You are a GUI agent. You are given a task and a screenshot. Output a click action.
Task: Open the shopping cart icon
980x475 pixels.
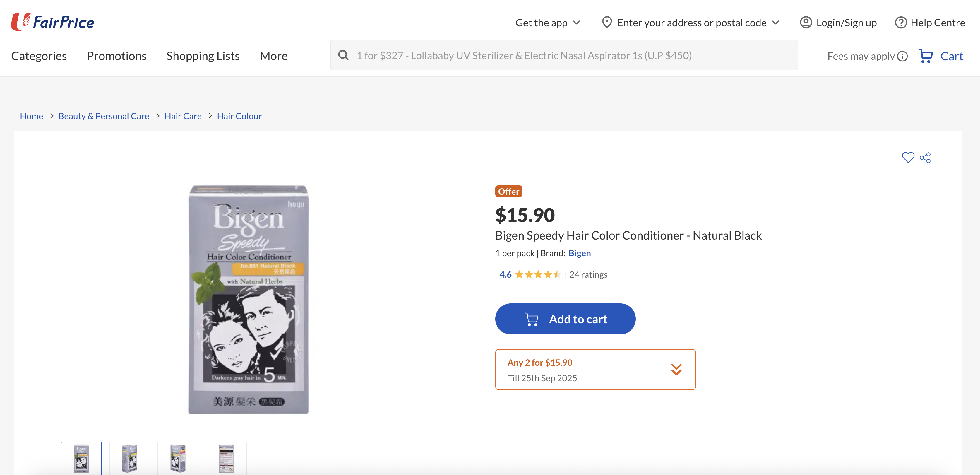pyautogui.click(x=926, y=56)
